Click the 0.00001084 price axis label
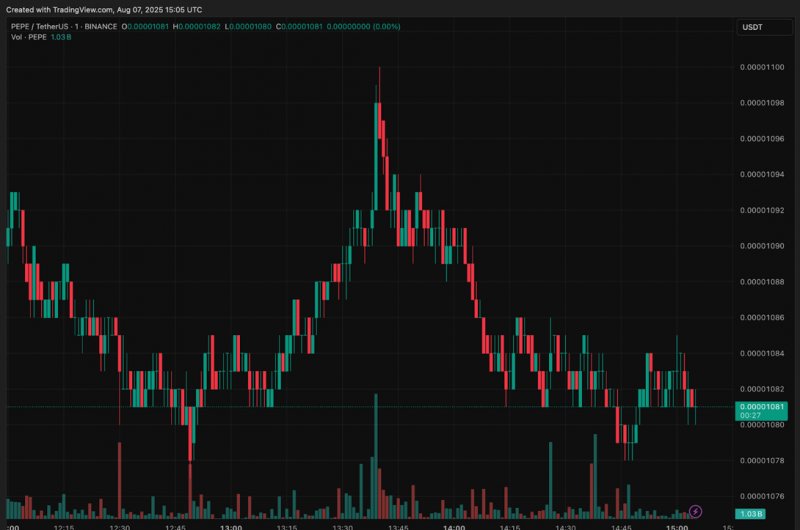800x530 pixels. [762, 353]
